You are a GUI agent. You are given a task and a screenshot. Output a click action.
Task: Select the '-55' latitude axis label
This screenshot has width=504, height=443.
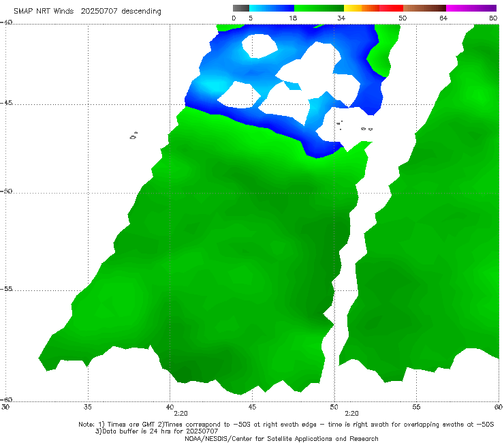6,288
